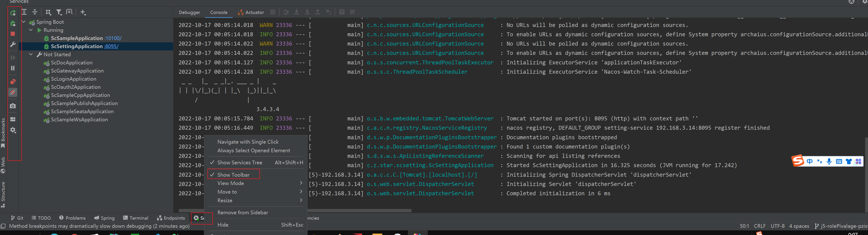This screenshot has width=868, height=235.
Task: Select ScSampleCppApplication service
Action: (x=80, y=95)
